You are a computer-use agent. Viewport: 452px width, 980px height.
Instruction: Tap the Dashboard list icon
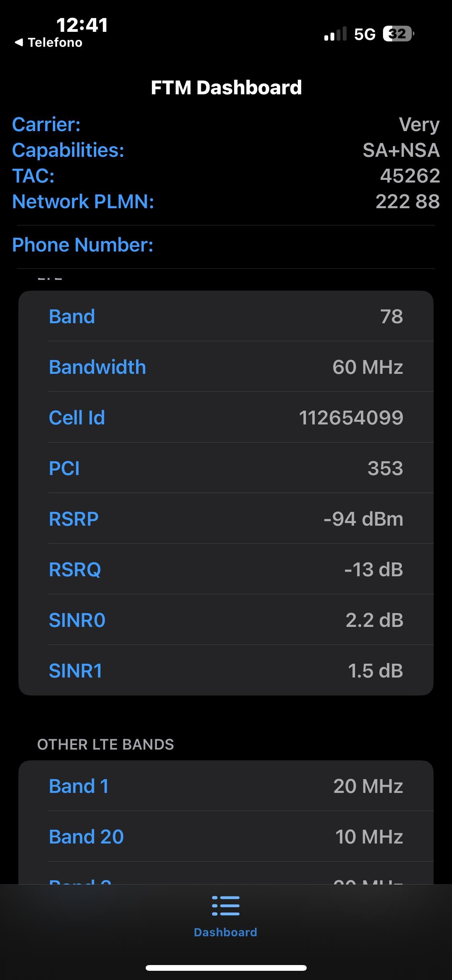225,906
